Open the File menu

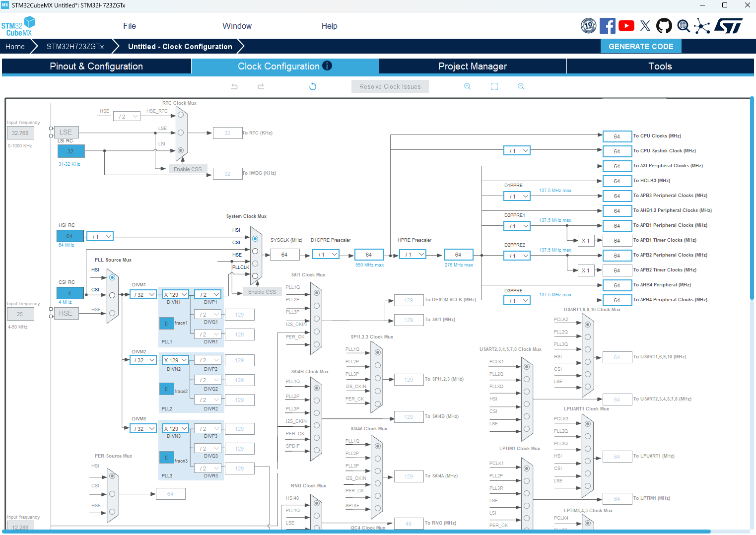(130, 26)
